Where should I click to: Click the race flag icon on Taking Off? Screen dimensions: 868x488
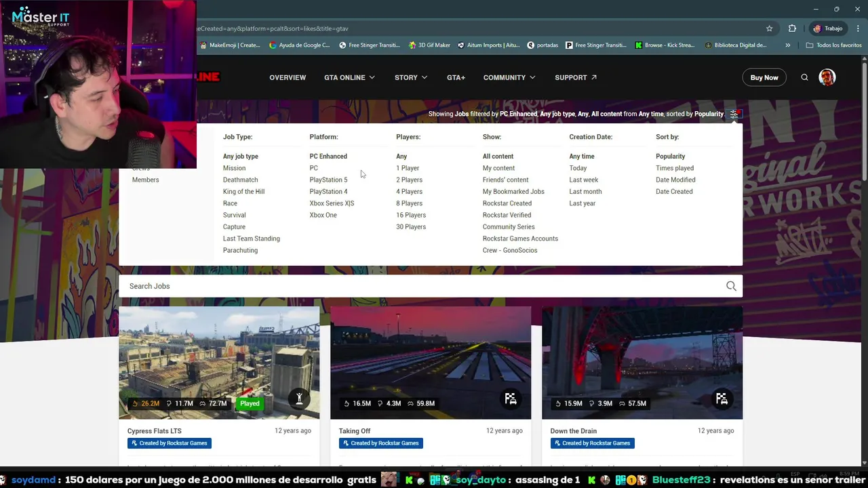[511, 399]
